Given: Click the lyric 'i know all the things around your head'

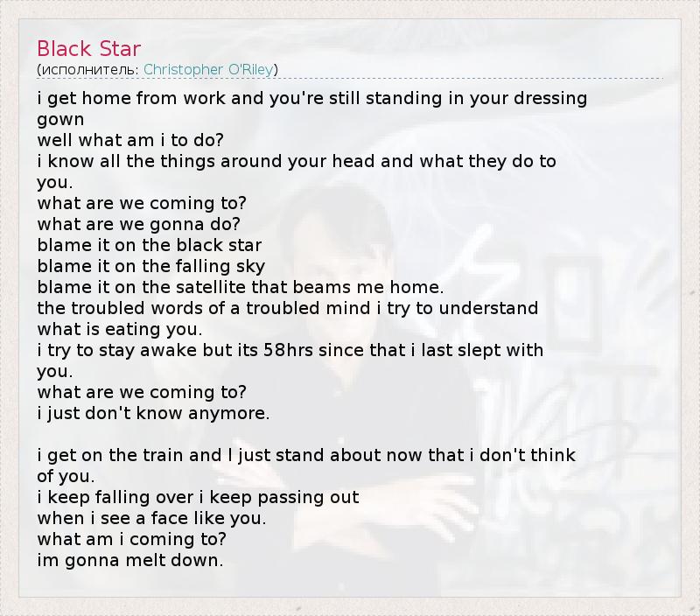Looking at the screenshot, I should 297,161.
